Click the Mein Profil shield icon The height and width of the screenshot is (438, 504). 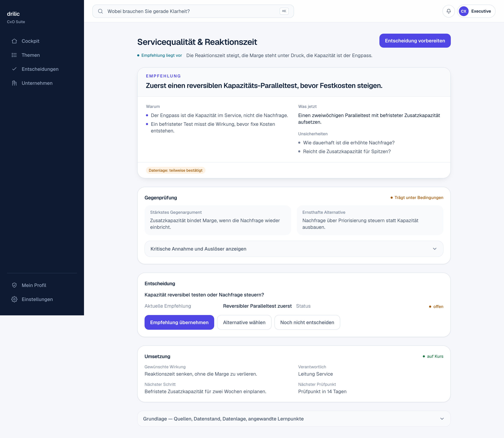14,285
